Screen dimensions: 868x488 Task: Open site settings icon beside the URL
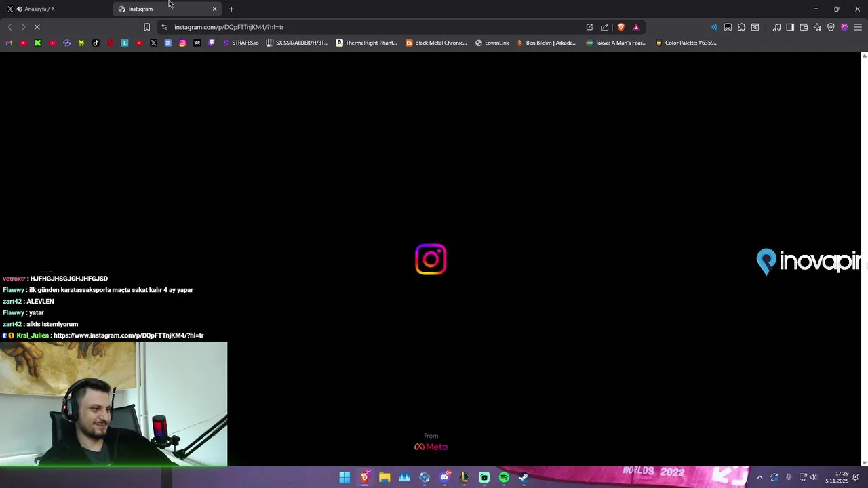(164, 27)
